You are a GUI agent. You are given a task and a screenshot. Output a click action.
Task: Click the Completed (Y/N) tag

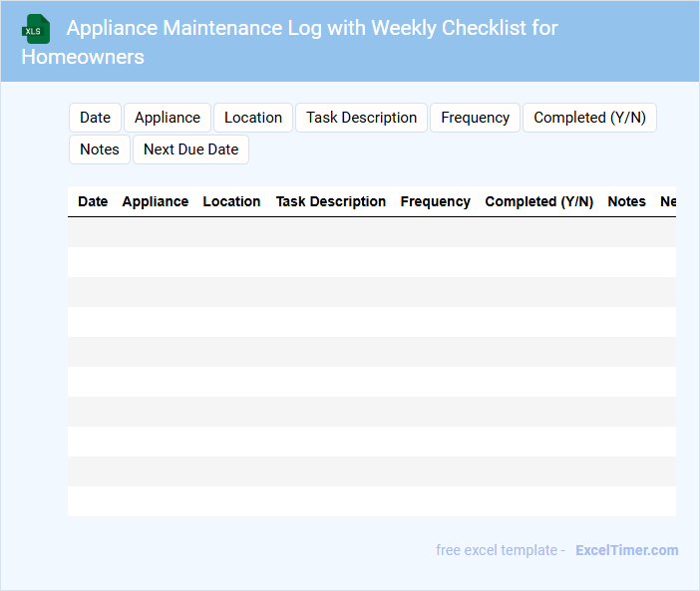(x=589, y=118)
